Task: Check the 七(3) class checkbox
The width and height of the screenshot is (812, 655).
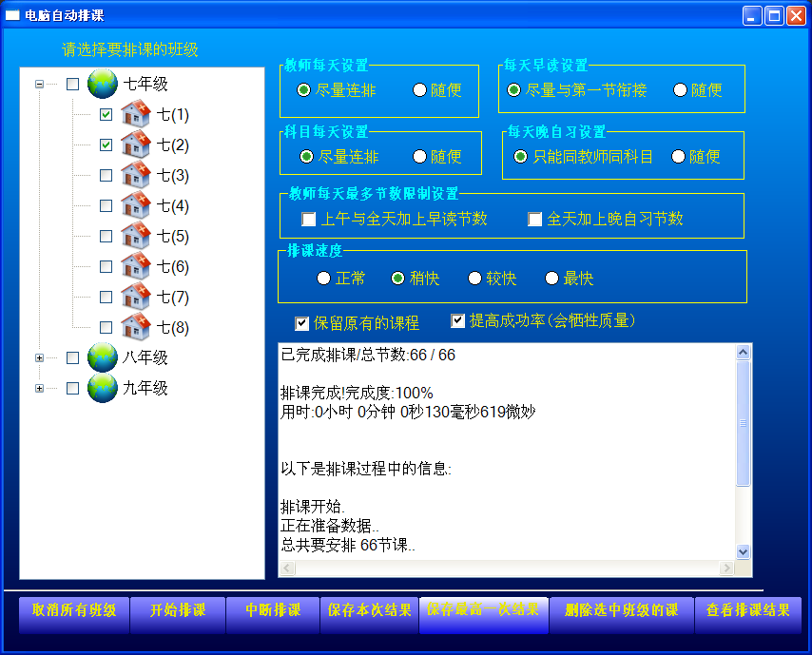Action: pos(106,176)
